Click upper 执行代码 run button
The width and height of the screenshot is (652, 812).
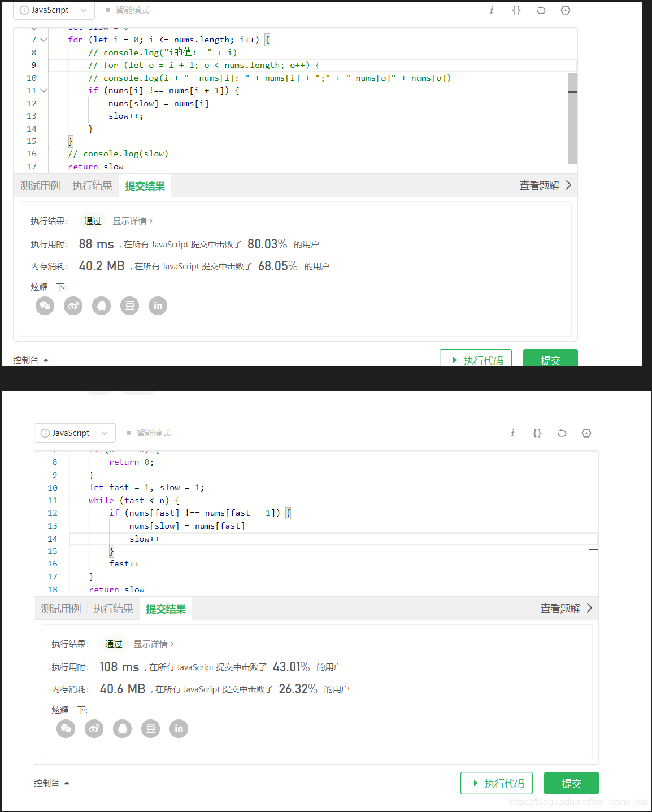pyautogui.click(x=476, y=359)
